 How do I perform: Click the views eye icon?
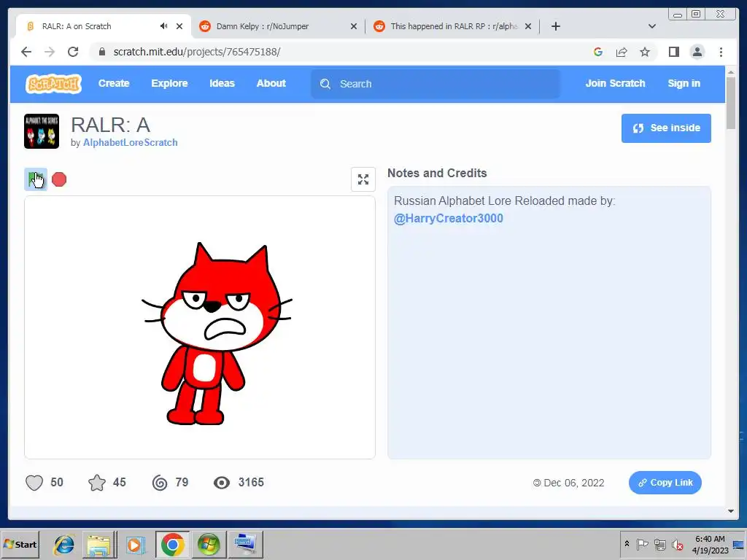tap(222, 483)
